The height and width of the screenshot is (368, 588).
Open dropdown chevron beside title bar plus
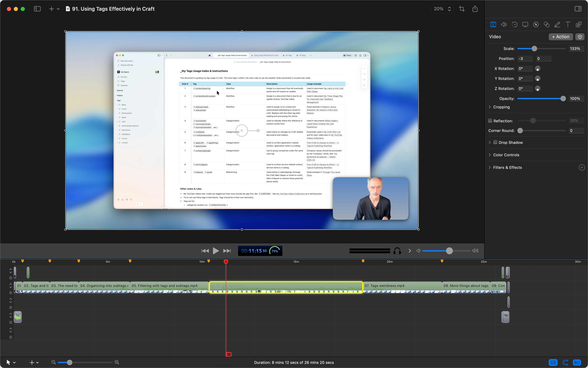(x=58, y=9)
